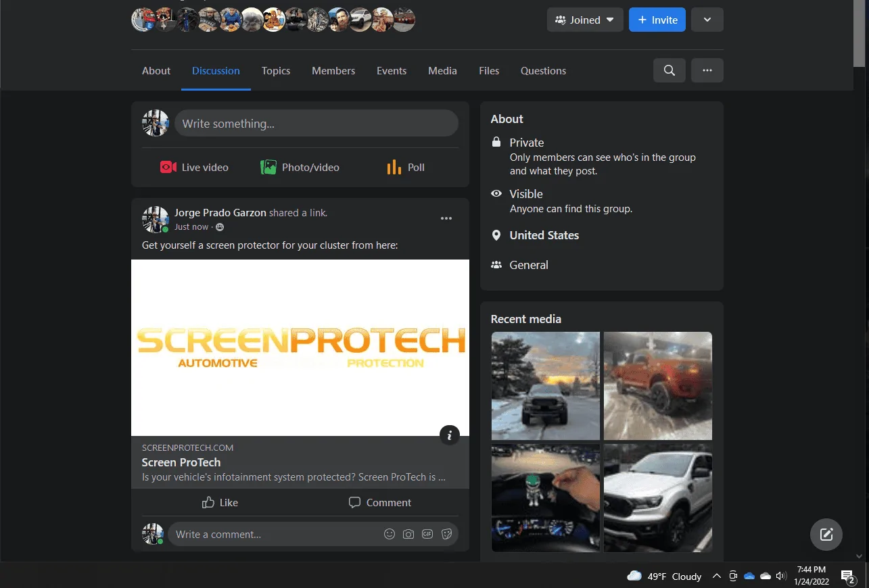Click the 'Recent media' heading

coord(526,319)
